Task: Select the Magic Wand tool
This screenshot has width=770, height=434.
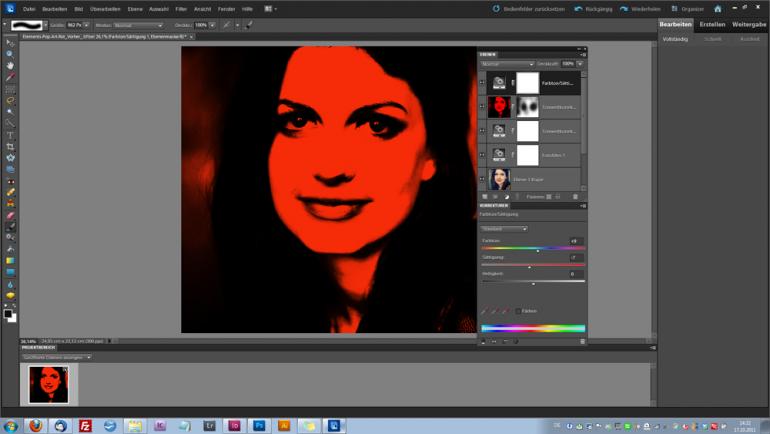Action: tap(10, 112)
